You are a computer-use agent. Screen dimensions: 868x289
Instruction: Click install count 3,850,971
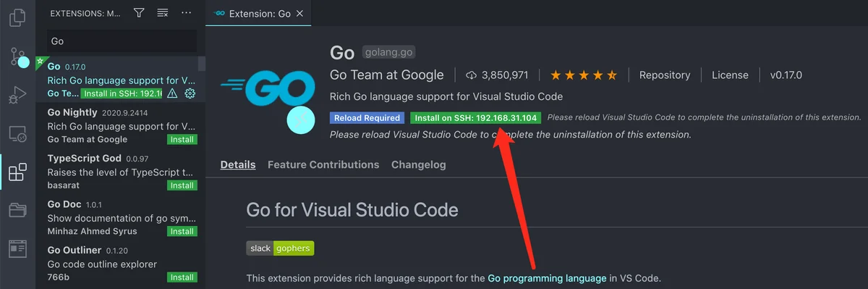tap(505, 75)
